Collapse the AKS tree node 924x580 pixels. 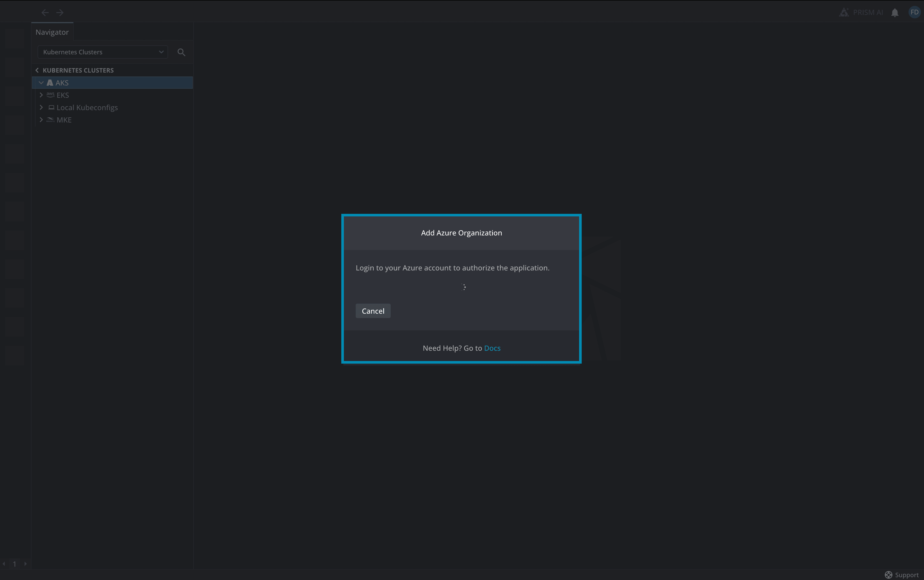tap(41, 82)
